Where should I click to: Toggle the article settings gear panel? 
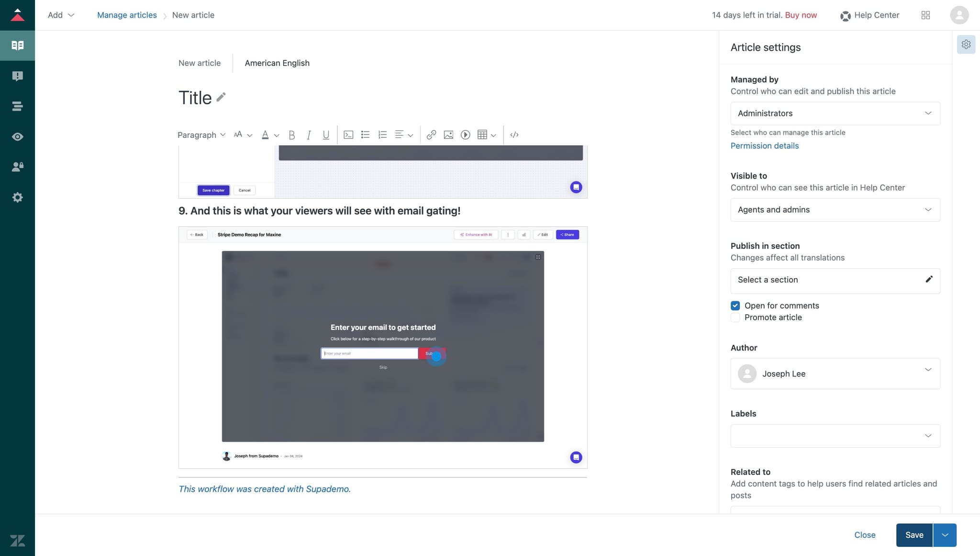tap(966, 45)
